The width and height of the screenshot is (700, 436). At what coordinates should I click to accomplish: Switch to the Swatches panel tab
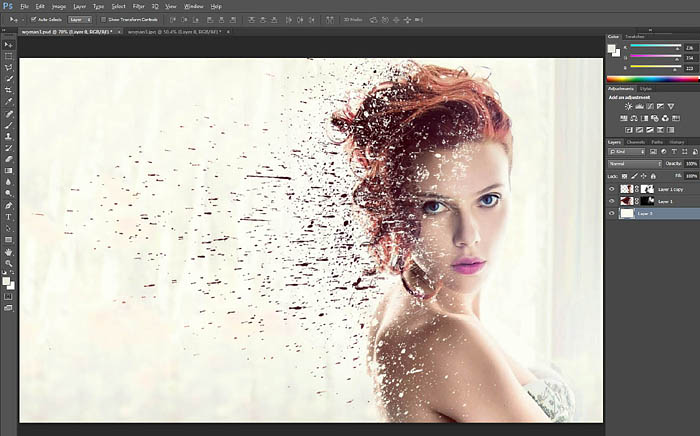coord(636,37)
